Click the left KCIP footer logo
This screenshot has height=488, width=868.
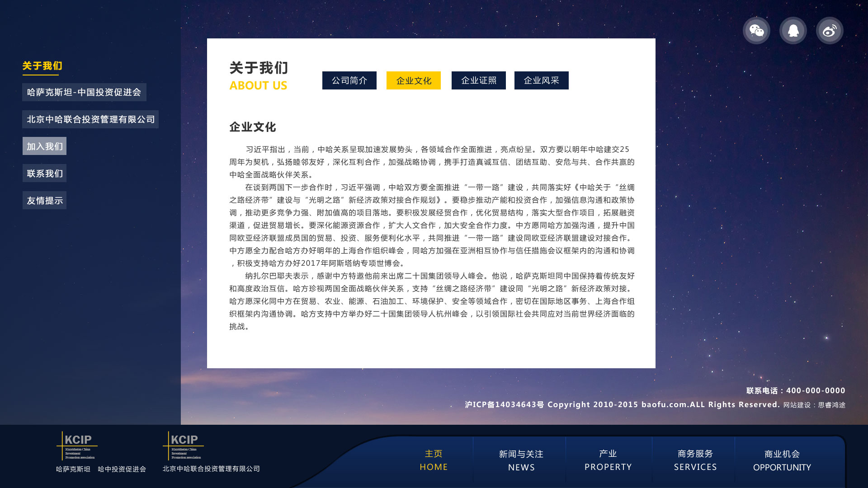[x=77, y=445]
